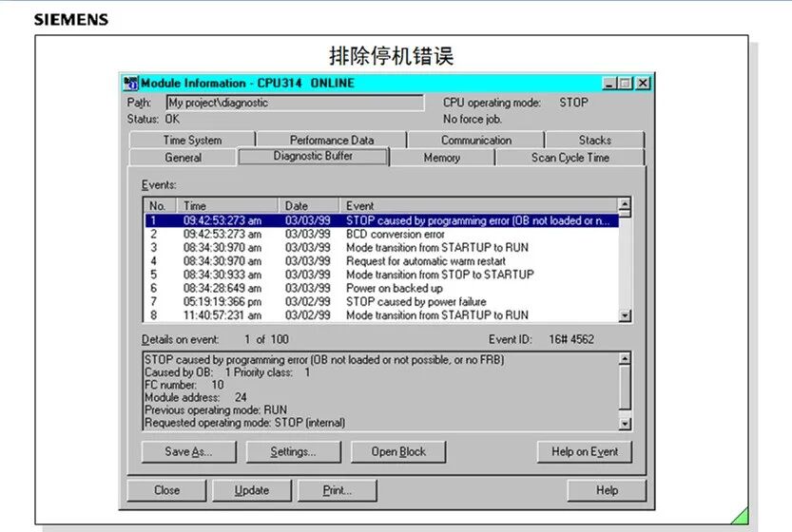Click time 05:19:19:366 pm cell
This screenshot has height=532, width=792.
coord(222,301)
